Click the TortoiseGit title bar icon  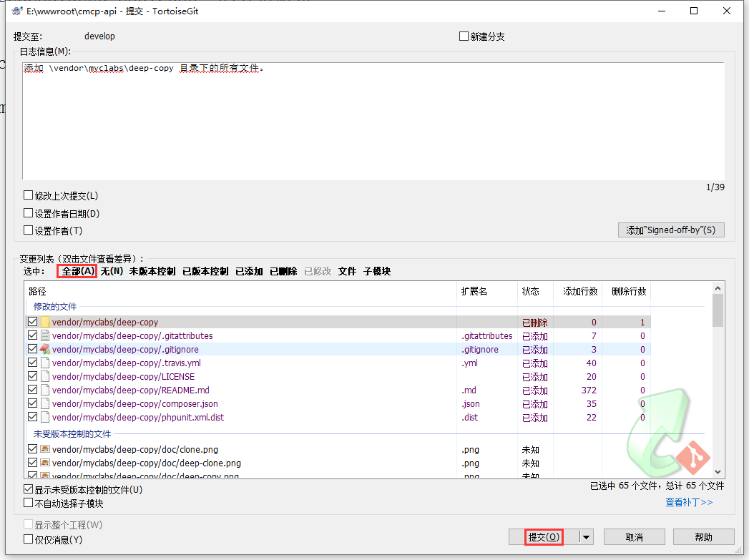click(16, 11)
